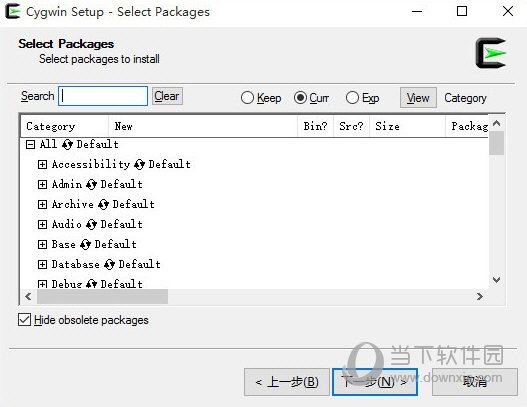Collapse the All category tree
Screen dimensions: 527x407
pos(30,145)
